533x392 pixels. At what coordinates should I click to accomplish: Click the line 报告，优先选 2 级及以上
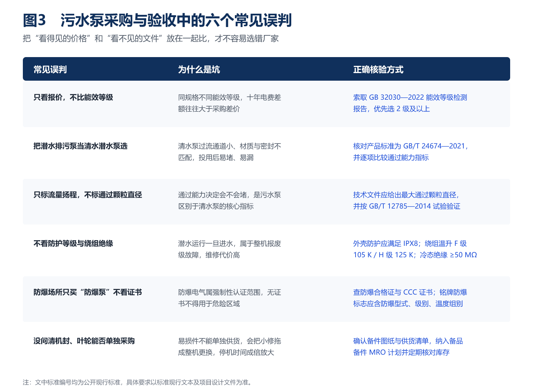[x=392, y=109]
